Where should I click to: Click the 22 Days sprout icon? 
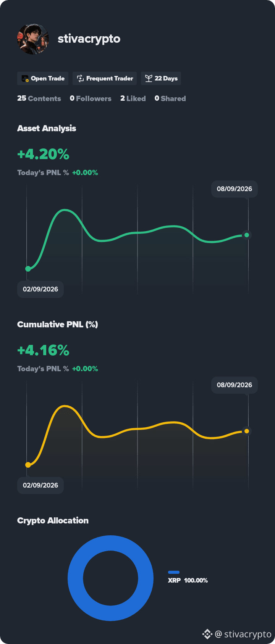[149, 79]
